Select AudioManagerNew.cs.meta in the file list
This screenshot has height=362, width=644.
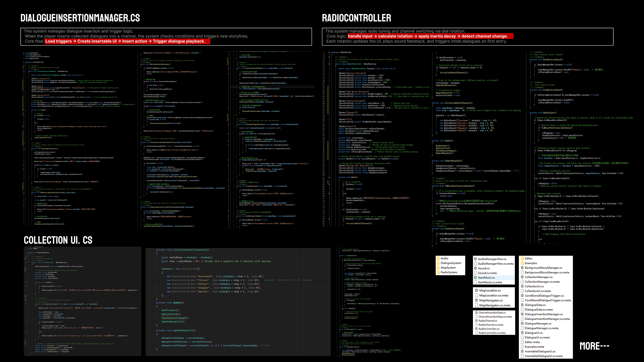point(495,264)
